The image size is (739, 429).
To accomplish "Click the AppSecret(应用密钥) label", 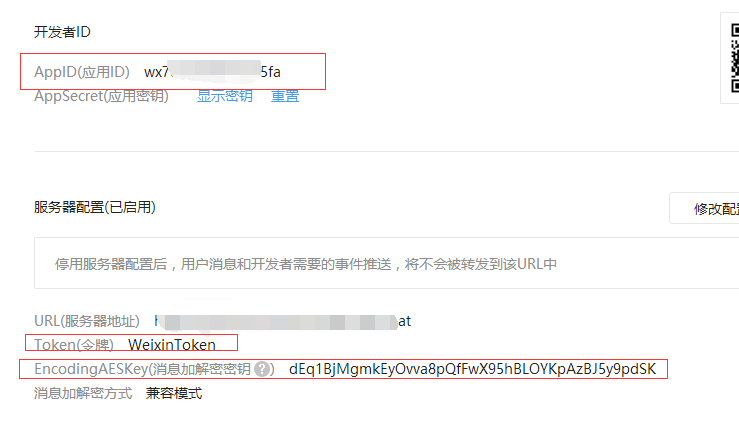I will [x=101, y=96].
